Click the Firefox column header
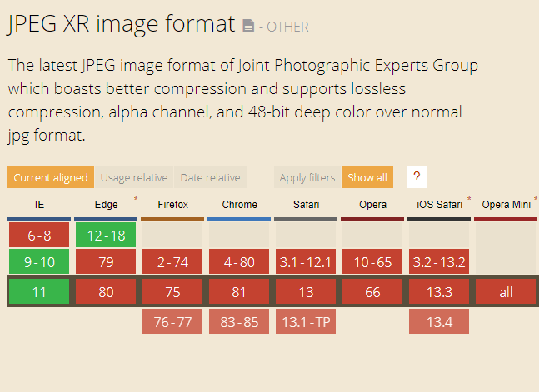This screenshot has width=539, height=392. coord(172,205)
